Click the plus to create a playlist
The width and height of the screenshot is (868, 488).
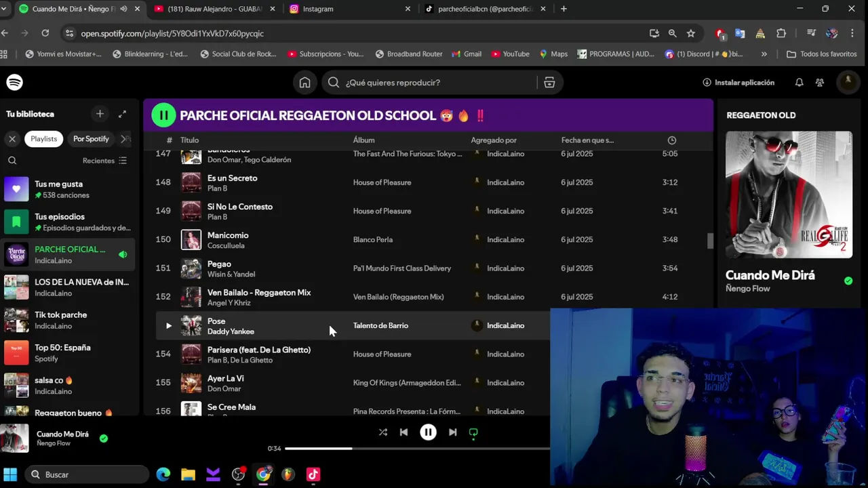pos(100,114)
